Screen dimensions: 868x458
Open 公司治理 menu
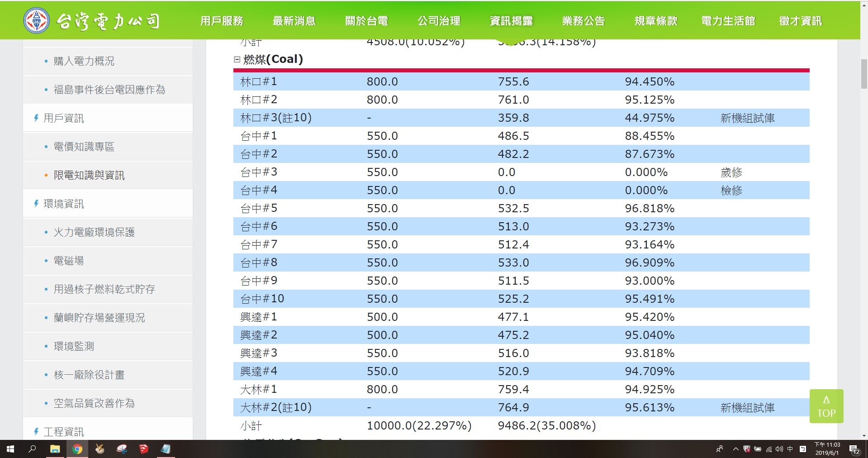click(439, 21)
